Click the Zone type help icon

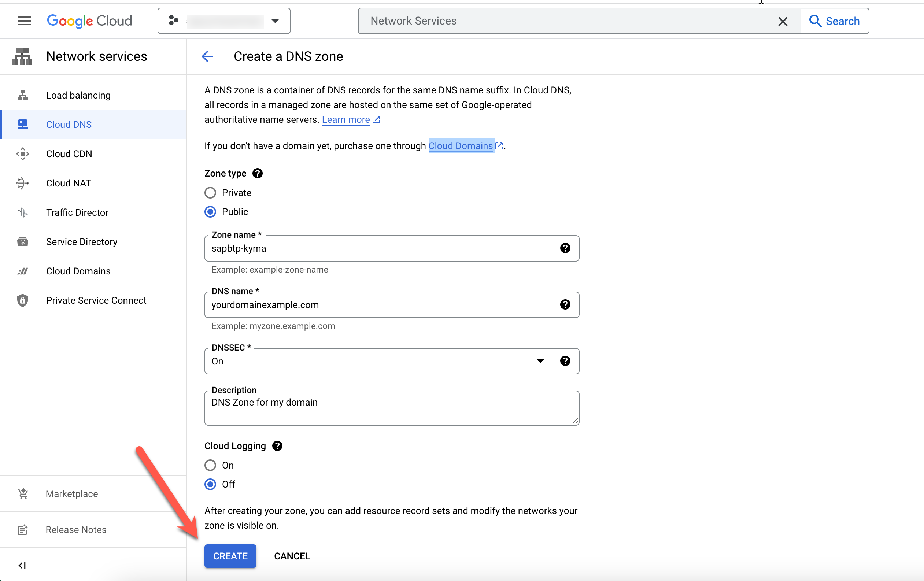(258, 173)
